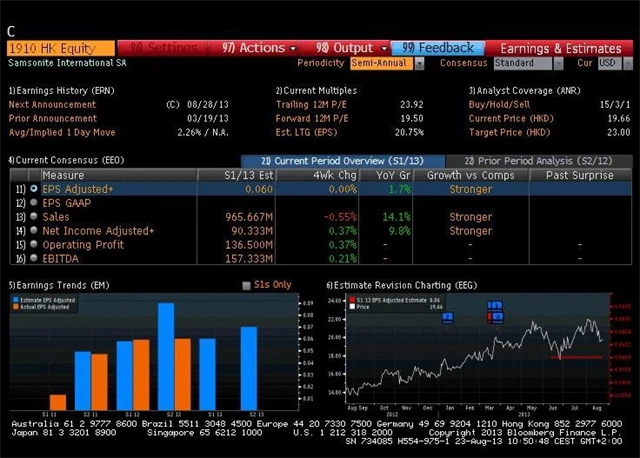Viewport: 640px width, 458px height.
Task: Open the 98) Output menu
Action: [x=351, y=48]
